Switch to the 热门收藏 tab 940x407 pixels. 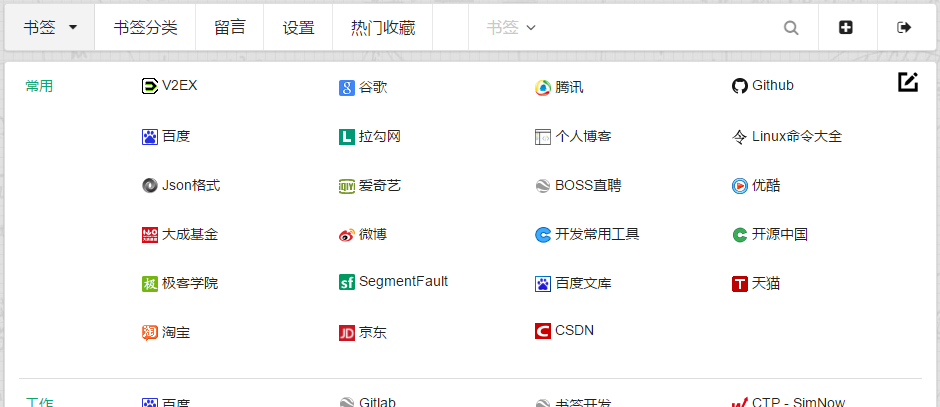coord(383,28)
